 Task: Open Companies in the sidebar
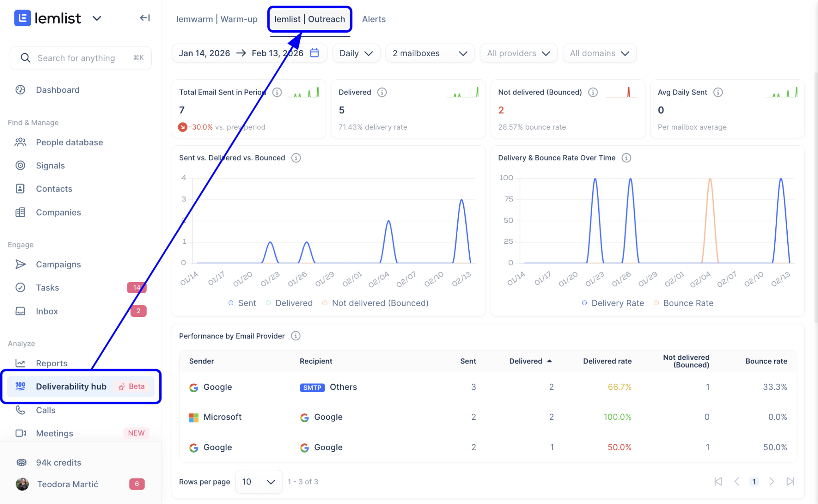(x=58, y=212)
